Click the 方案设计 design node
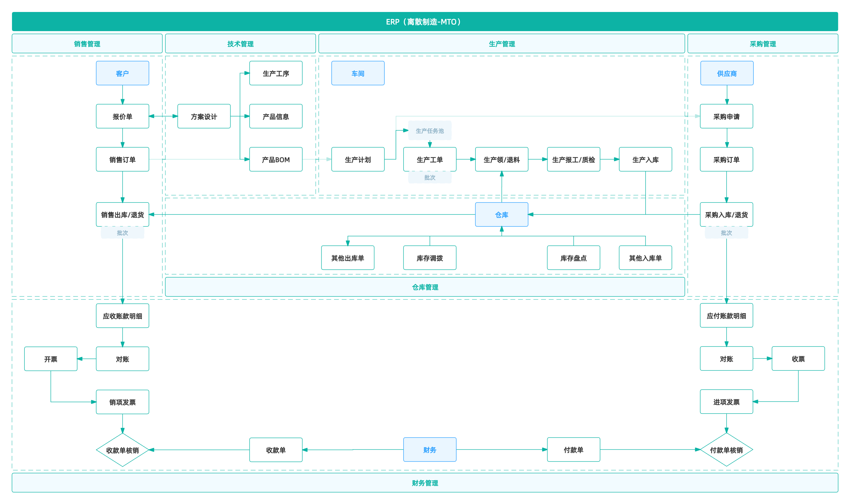The image size is (850, 504). [204, 116]
